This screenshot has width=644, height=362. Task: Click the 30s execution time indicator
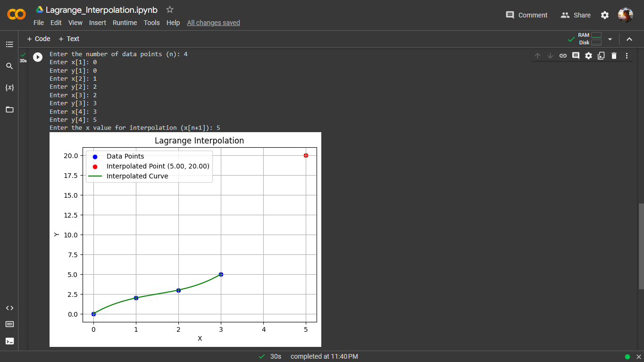276,356
